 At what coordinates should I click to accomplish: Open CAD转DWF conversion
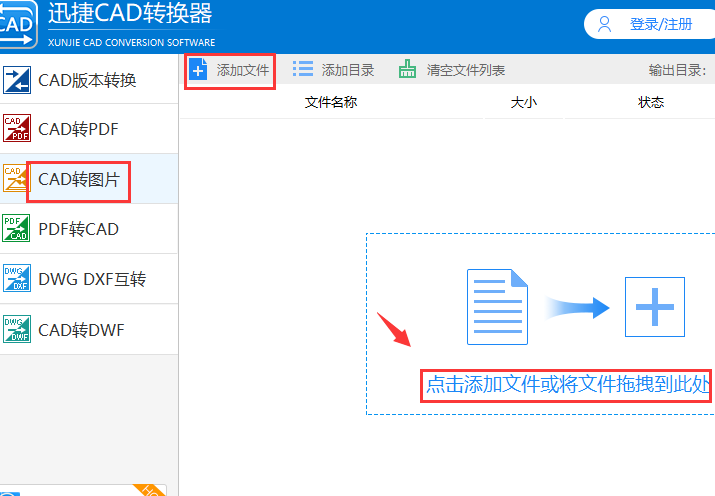(x=89, y=330)
